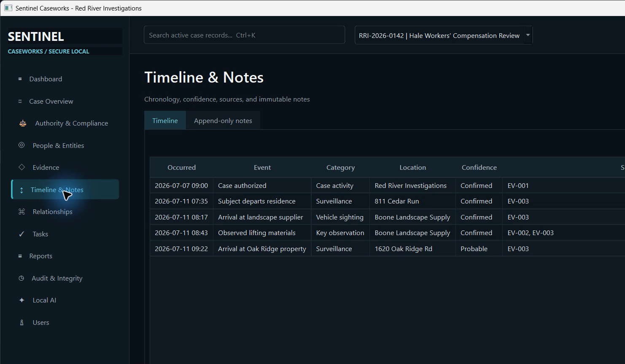Switch to the Timeline tab
This screenshot has width=625, height=364.
point(165,120)
